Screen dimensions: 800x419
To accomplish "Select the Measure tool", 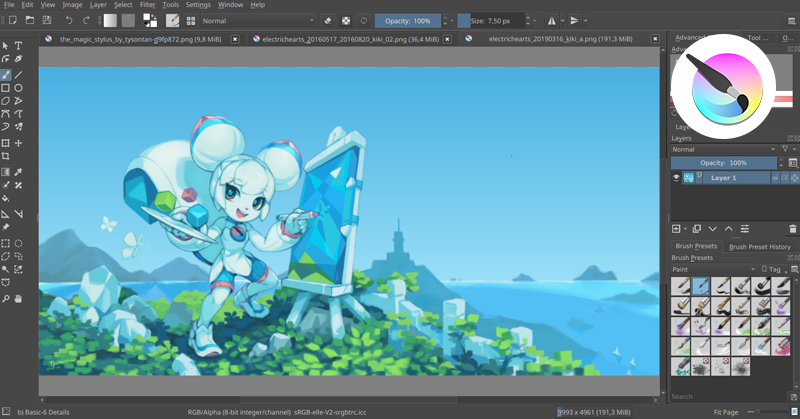I will [x=18, y=214].
